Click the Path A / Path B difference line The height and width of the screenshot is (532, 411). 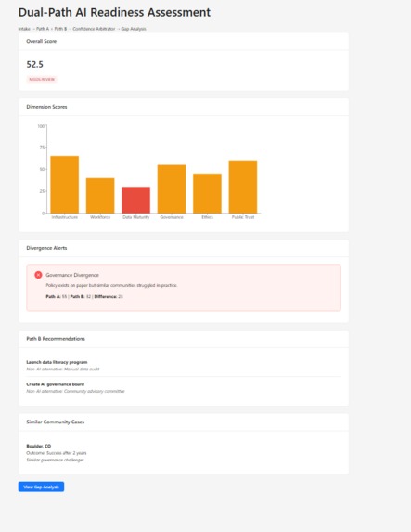(x=84, y=296)
